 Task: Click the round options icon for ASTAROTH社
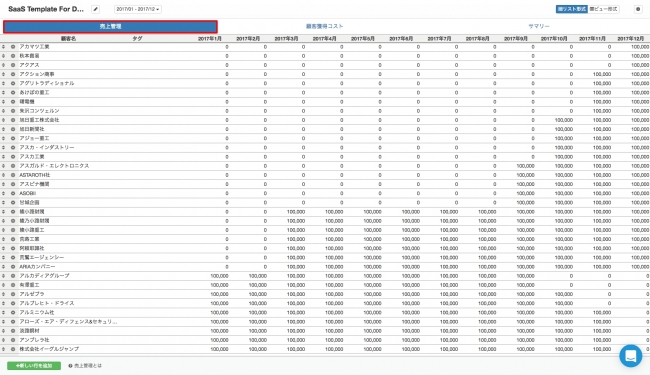click(x=13, y=175)
